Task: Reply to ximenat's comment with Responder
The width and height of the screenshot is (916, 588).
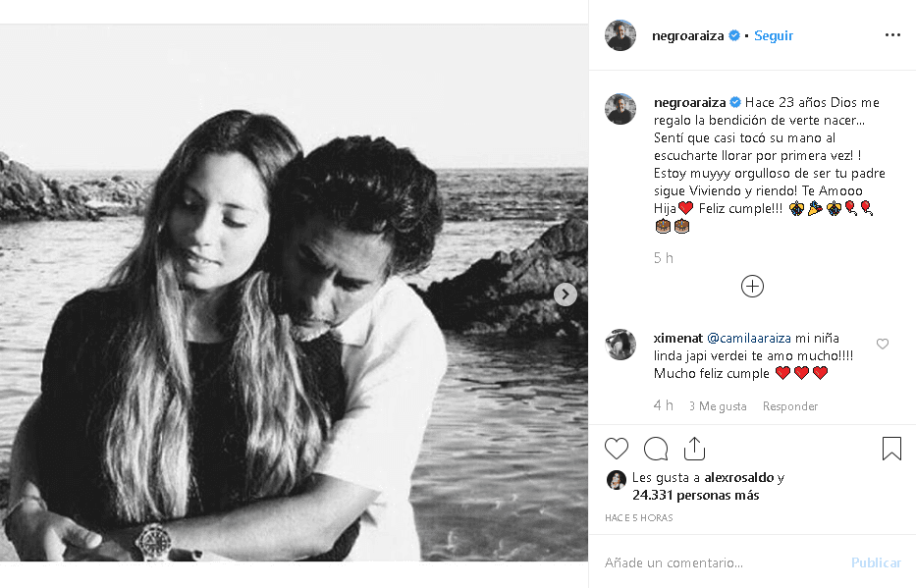Action: (790, 406)
